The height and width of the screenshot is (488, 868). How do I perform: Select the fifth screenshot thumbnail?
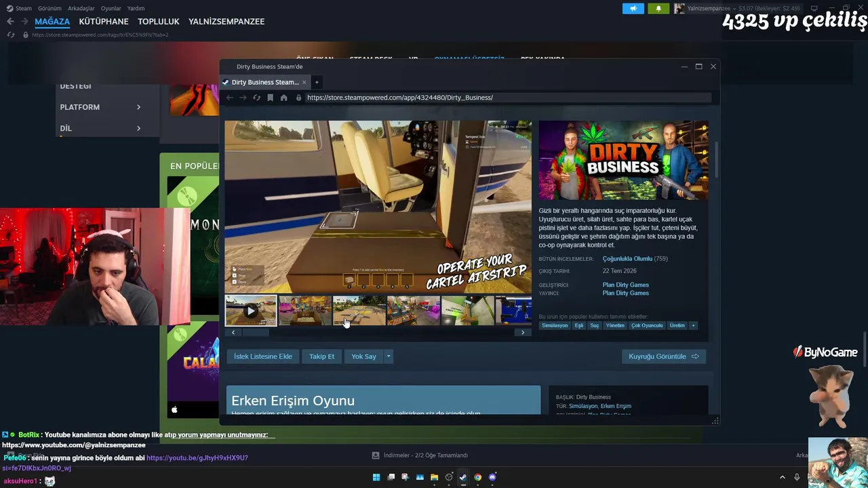468,310
